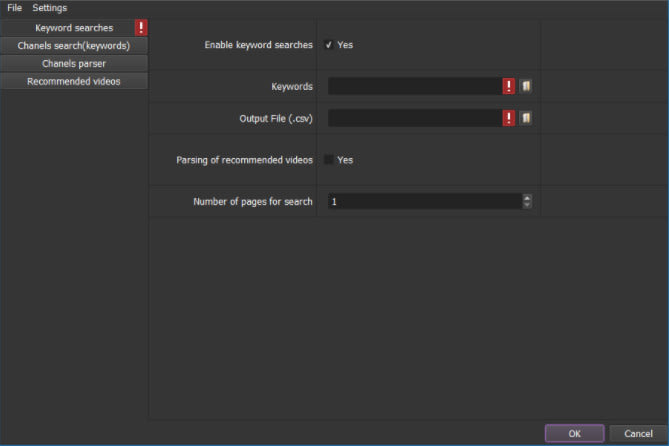Switch to Chanels search(keywords) tab
The height and width of the screenshot is (446, 670).
[74, 46]
